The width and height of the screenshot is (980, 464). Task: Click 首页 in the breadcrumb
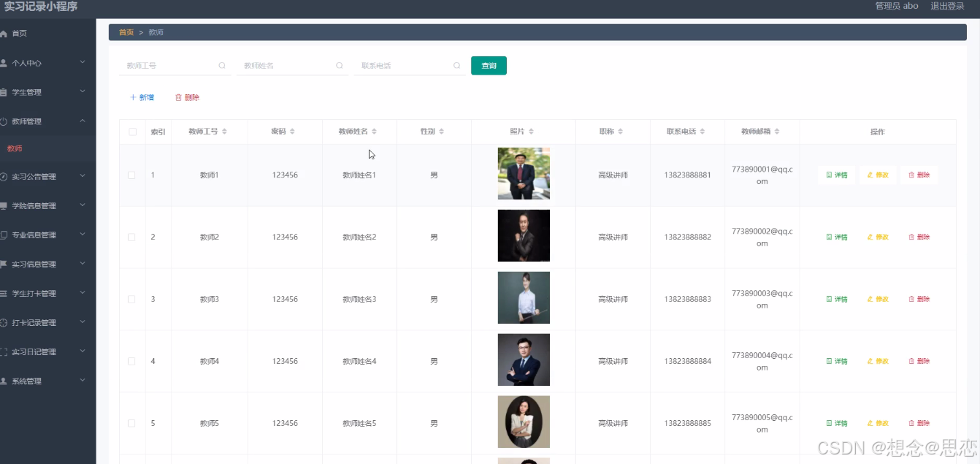126,32
